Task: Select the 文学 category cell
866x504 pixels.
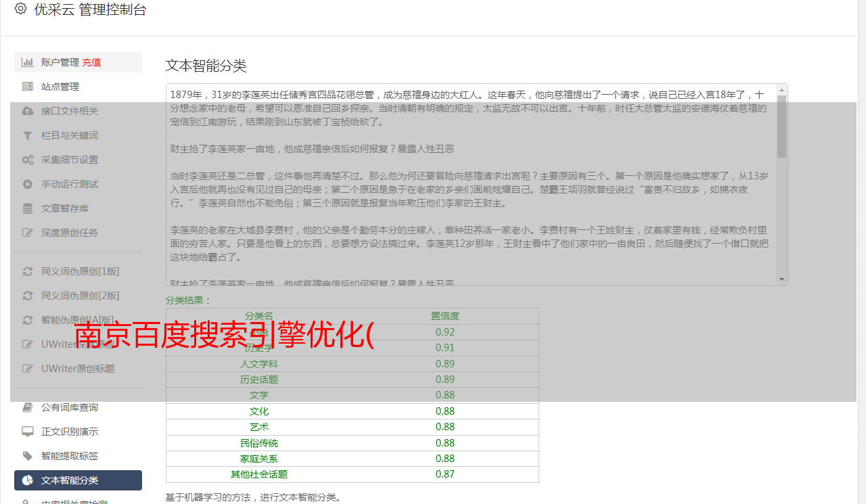Action: (x=259, y=395)
